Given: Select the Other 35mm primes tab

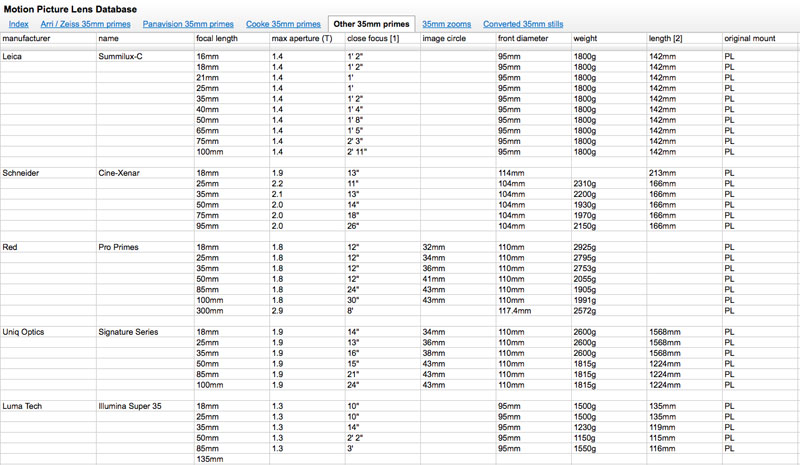Looking at the screenshot, I should 371,24.
